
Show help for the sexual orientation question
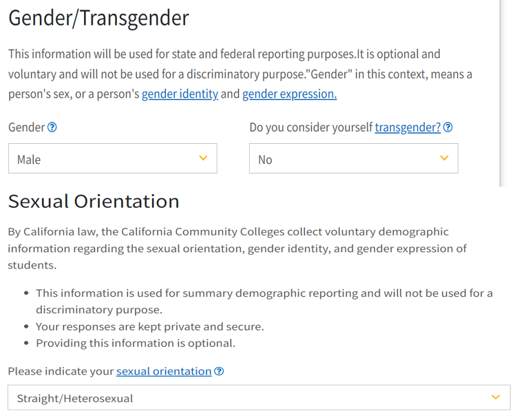[x=219, y=371]
